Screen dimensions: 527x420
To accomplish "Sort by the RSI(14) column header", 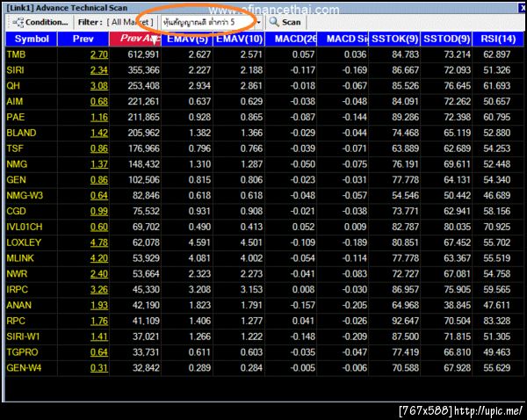I will tap(498, 39).
